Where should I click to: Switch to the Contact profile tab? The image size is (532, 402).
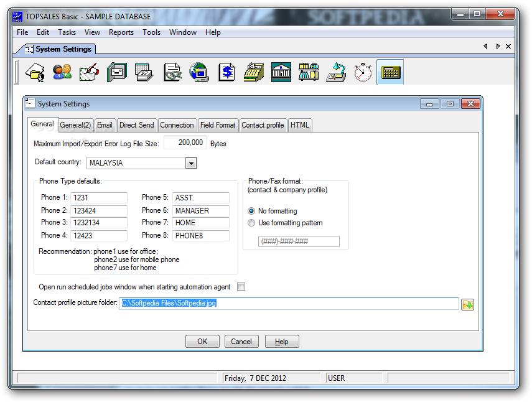pos(263,125)
